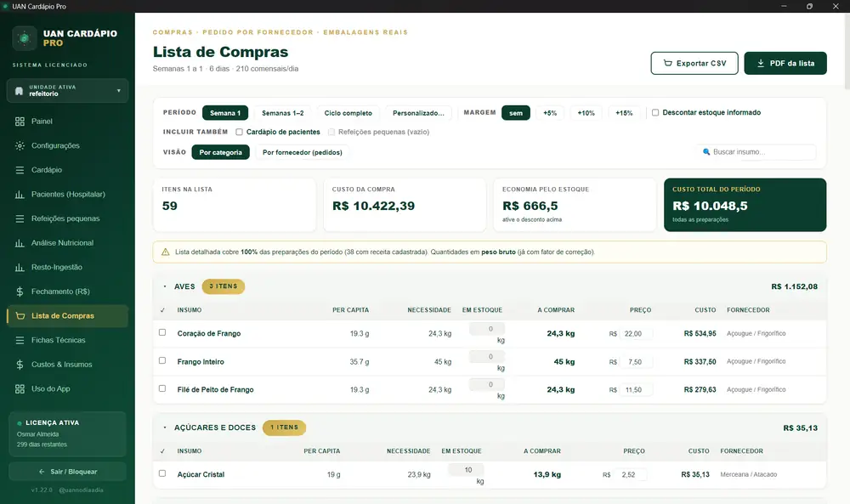Select the Semanas 1–2 period
This screenshot has width=850, height=504.
(282, 113)
